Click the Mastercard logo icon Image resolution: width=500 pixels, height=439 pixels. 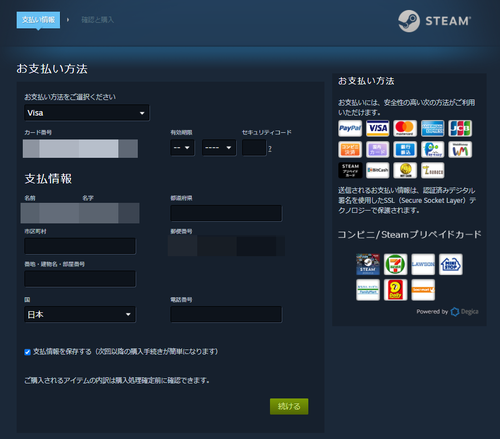point(405,128)
